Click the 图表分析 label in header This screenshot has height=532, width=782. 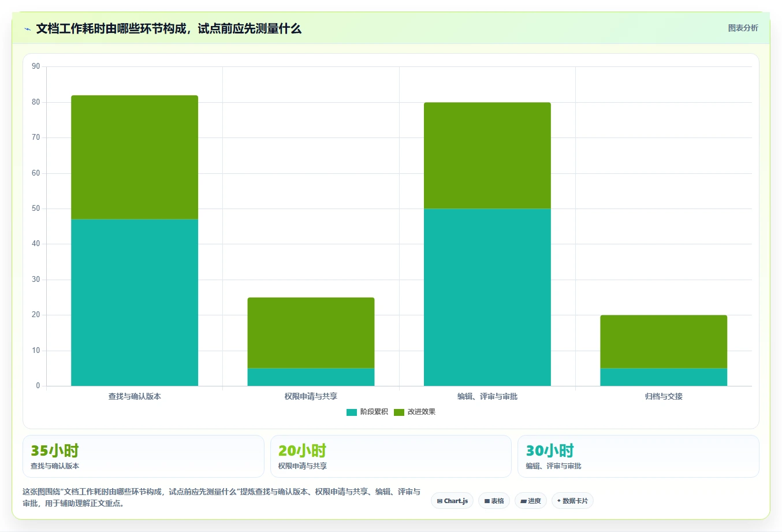coord(743,28)
